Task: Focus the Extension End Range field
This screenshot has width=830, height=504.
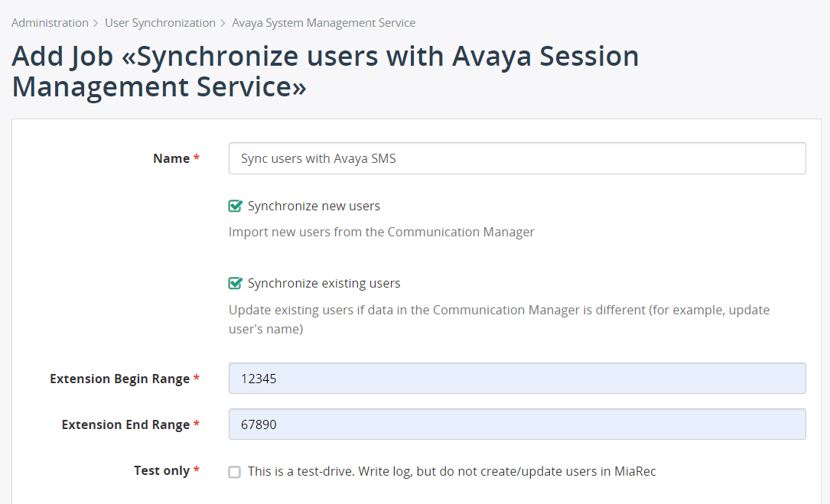Action: 517,424
